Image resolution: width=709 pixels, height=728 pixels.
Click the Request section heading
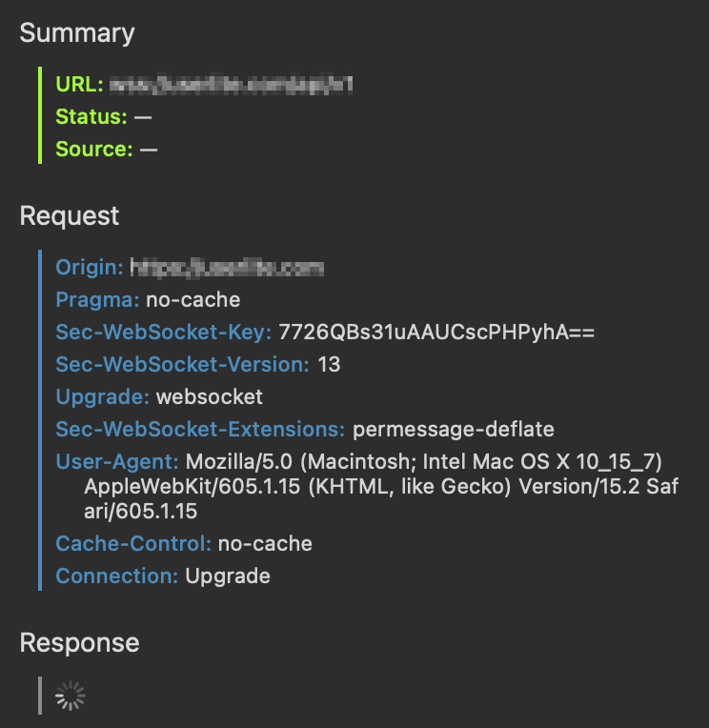(x=70, y=216)
